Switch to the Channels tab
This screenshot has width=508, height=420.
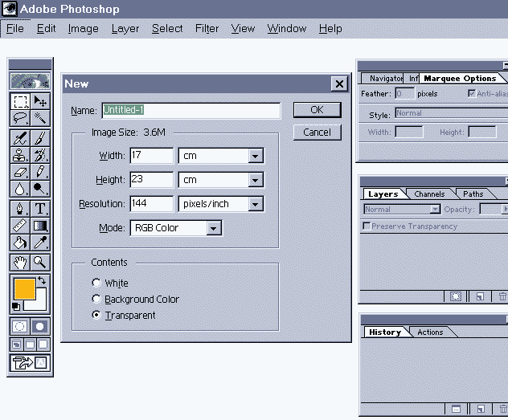pyautogui.click(x=429, y=194)
